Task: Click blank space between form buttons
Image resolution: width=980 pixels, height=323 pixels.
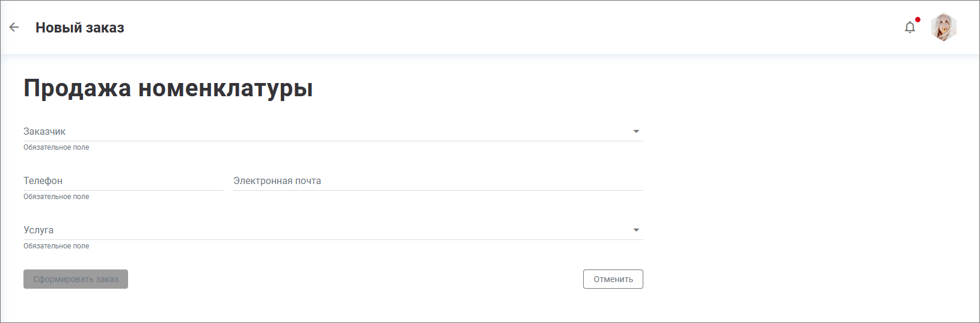Action: 355,279
